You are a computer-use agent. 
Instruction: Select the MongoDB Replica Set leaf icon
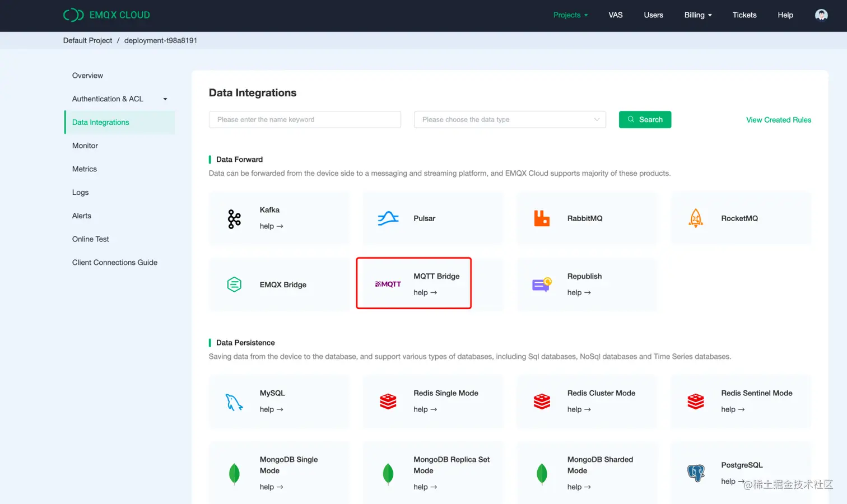point(388,474)
